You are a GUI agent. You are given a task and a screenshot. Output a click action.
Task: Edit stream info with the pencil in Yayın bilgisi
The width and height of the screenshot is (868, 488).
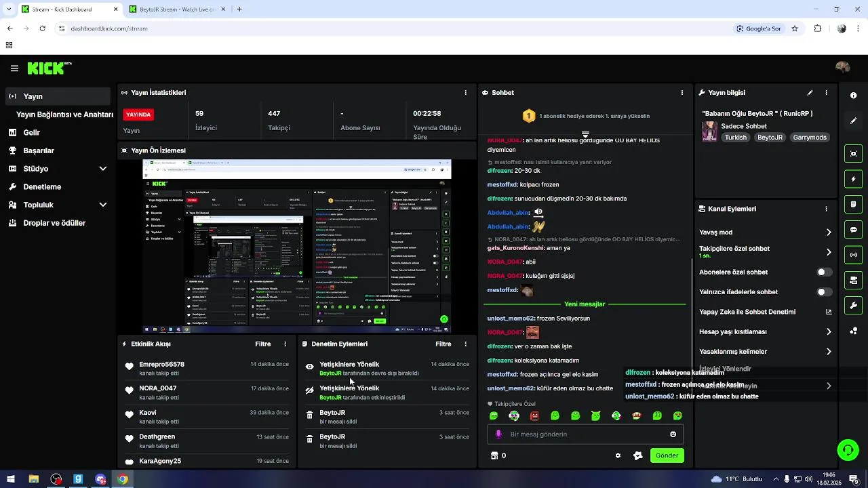coord(810,93)
